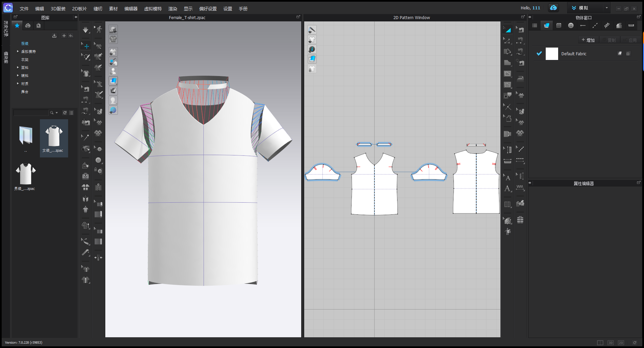Click the simulate down-arrow tool in 3D toolbar
The height and width of the screenshot is (348, 644).
coord(86,30)
